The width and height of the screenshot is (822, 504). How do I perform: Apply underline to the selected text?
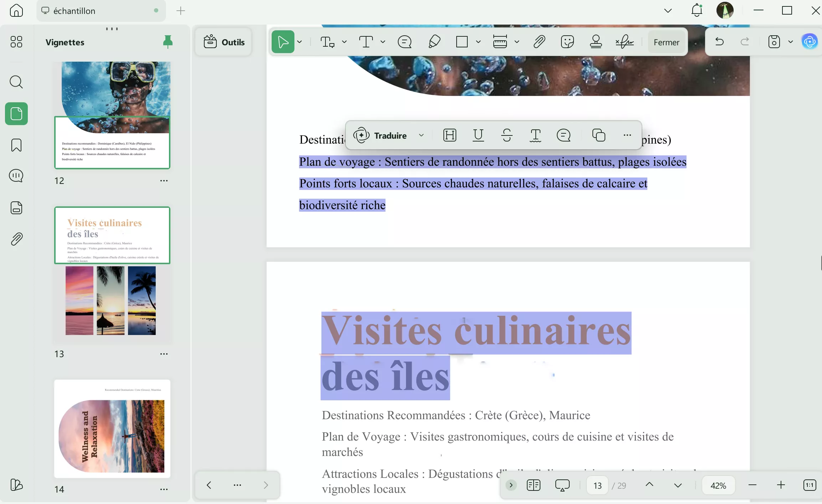[x=478, y=135]
